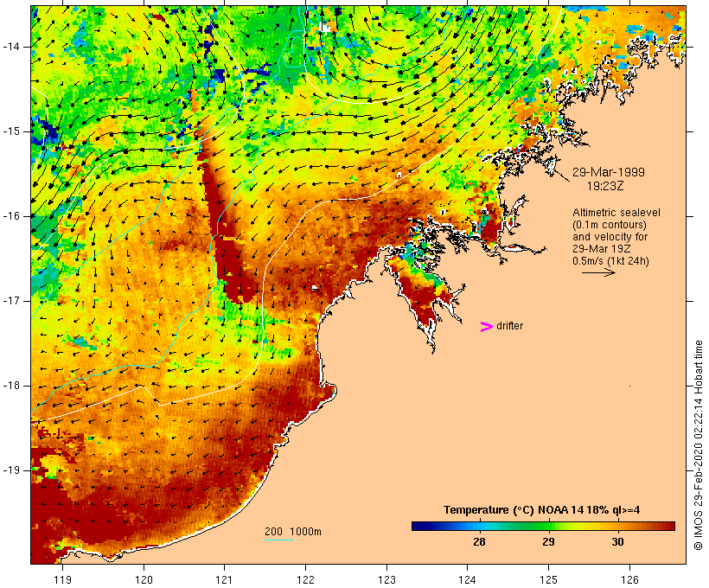Viewport: 709px width, 588px height.
Task: Click the '-17' latitude label
Action: coord(11,301)
